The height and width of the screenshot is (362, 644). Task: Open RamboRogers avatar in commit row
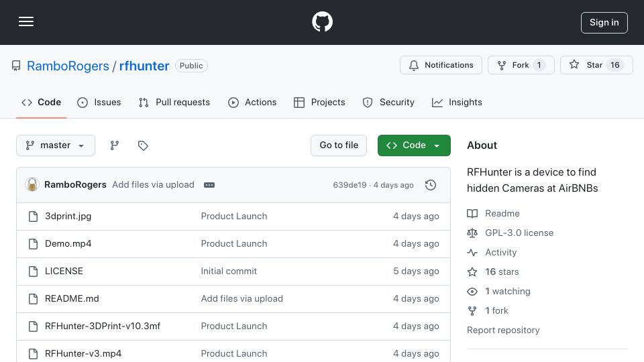[x=32, y=185]
